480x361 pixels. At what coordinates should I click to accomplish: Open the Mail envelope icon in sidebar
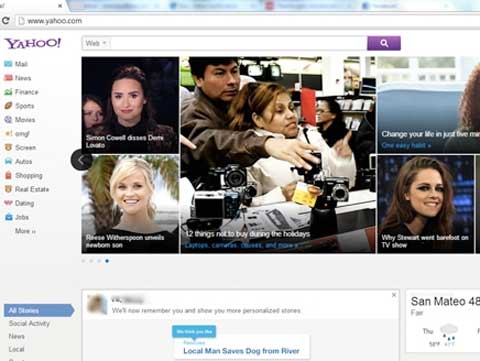[x=8, y=64]
